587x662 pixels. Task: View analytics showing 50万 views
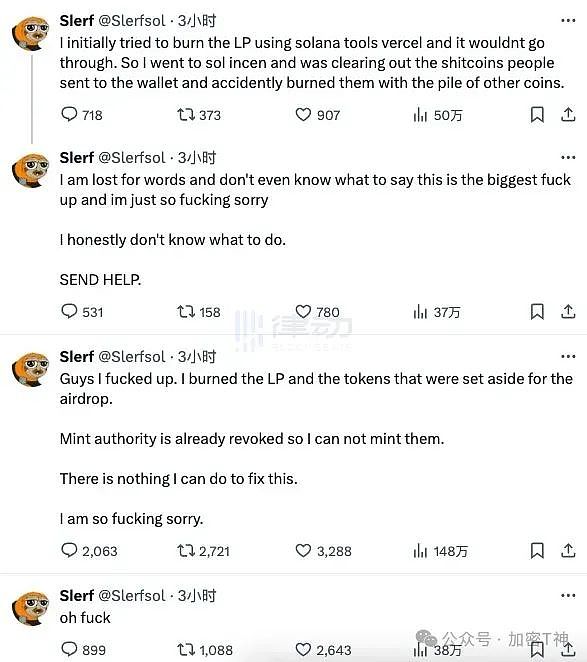click(438, 115)
